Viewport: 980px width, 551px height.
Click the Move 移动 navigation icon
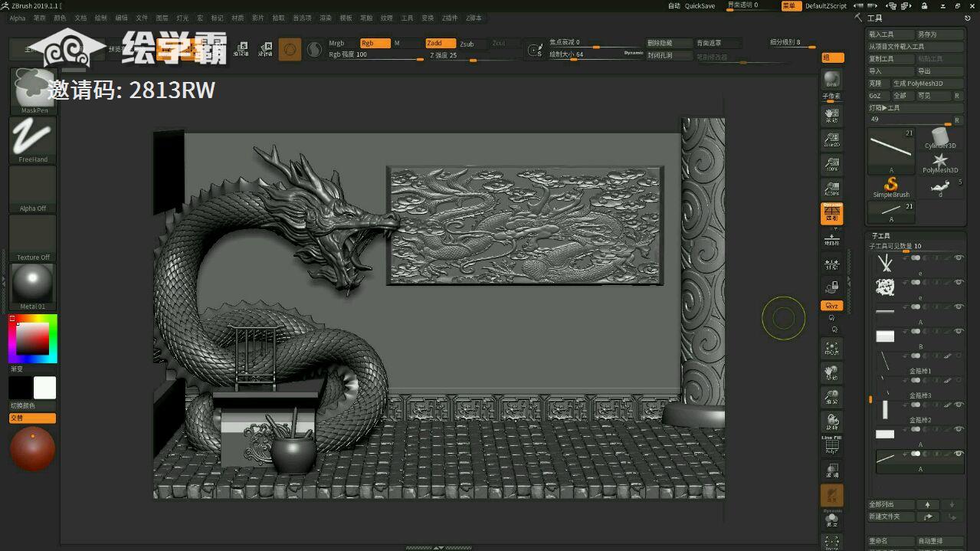coord(831,373)
